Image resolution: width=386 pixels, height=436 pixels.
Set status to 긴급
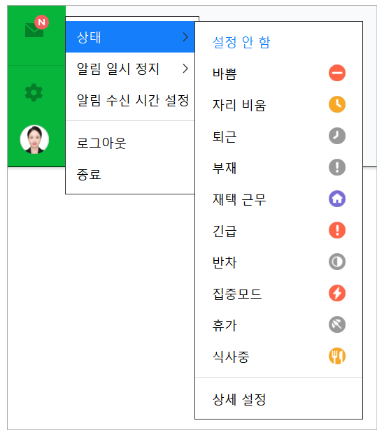pos(278,230)
